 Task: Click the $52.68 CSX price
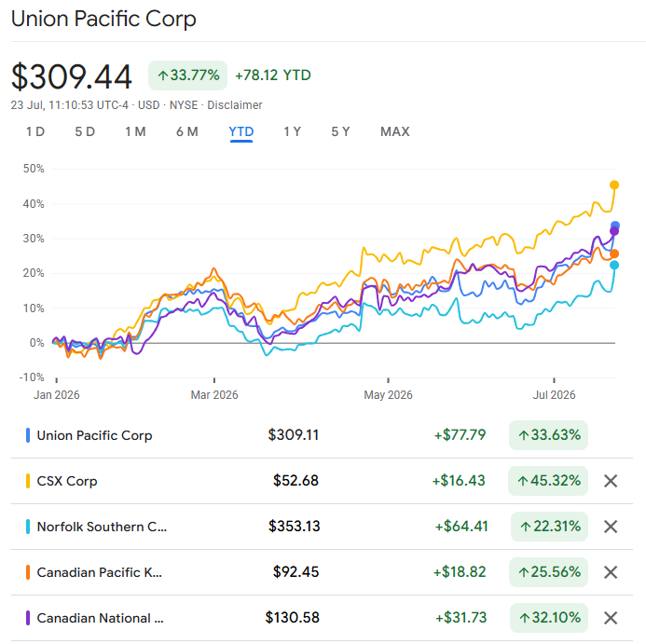click(x=296, y=480)
